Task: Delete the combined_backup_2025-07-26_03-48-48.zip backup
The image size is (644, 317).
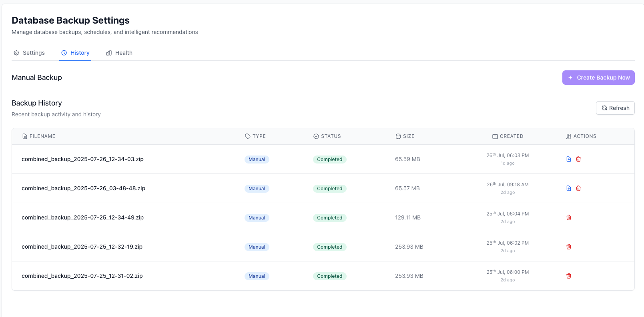Action: 578,188
